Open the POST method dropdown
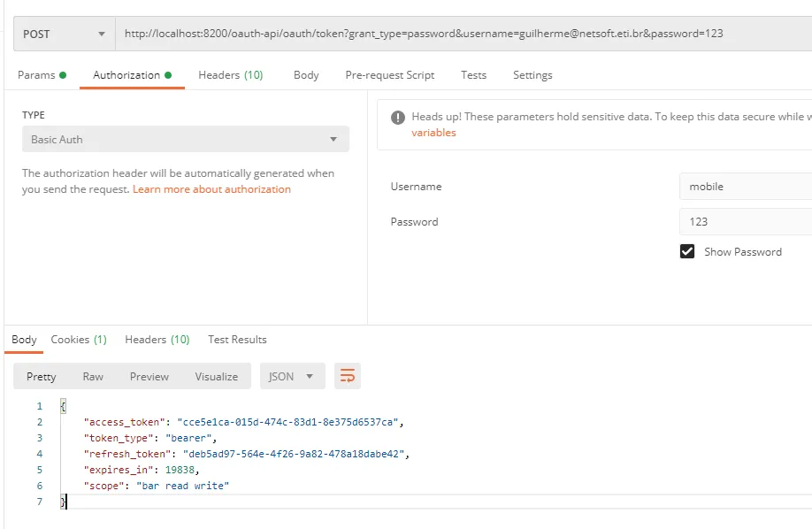Screen dimensions: 812x529 point(65,34)
